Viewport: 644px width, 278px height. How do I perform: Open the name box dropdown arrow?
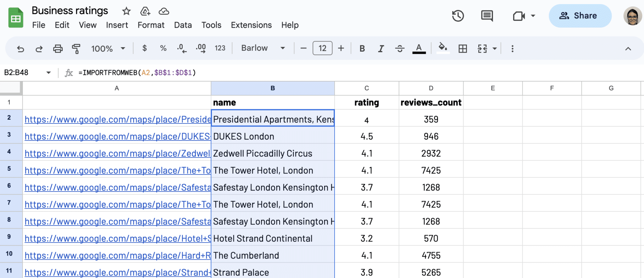48,73
